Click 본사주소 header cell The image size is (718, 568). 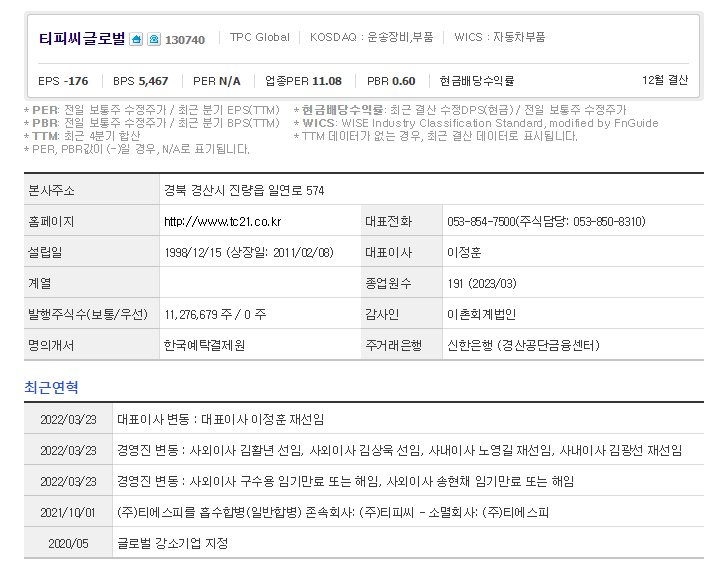coord(92,190)
